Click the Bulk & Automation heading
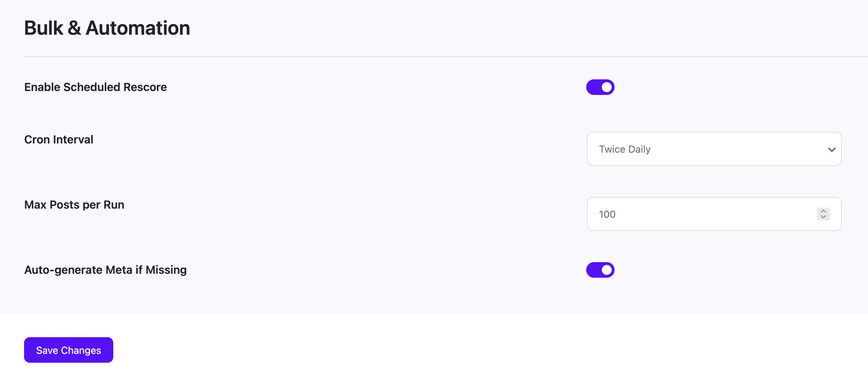 pyautogui.click(x=107, y=28)
